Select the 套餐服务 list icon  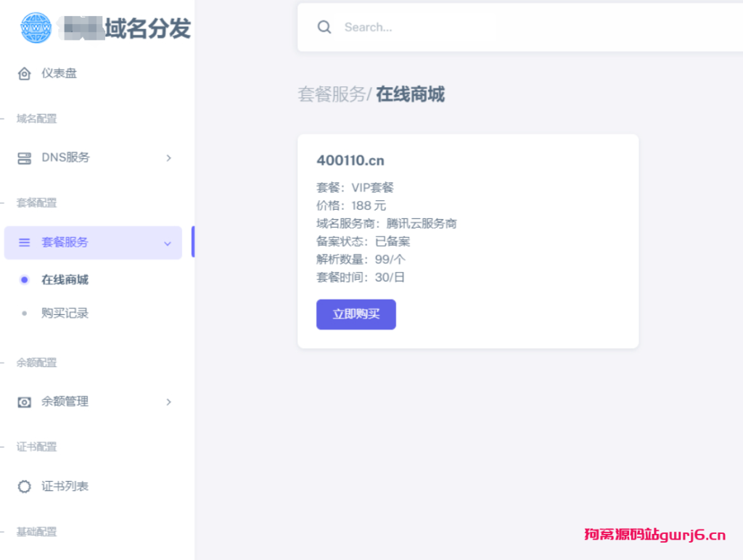click(24, 242)
